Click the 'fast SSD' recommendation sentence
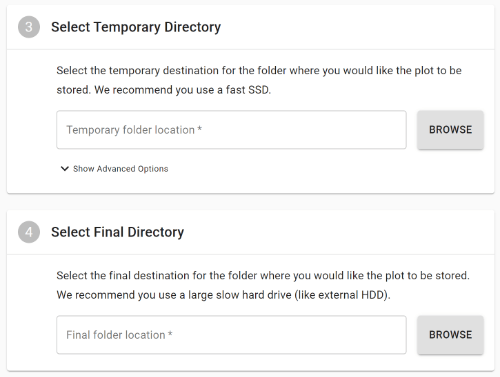The image size is (500, 377). click(183, 90)
